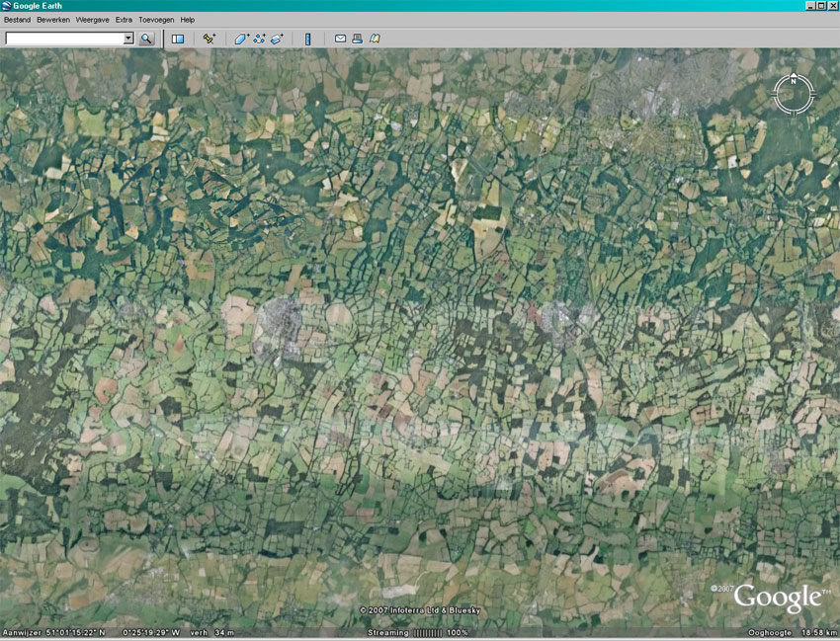Open the Help menu
Viewport: 840px width, 641px height.
click(188, 20)
